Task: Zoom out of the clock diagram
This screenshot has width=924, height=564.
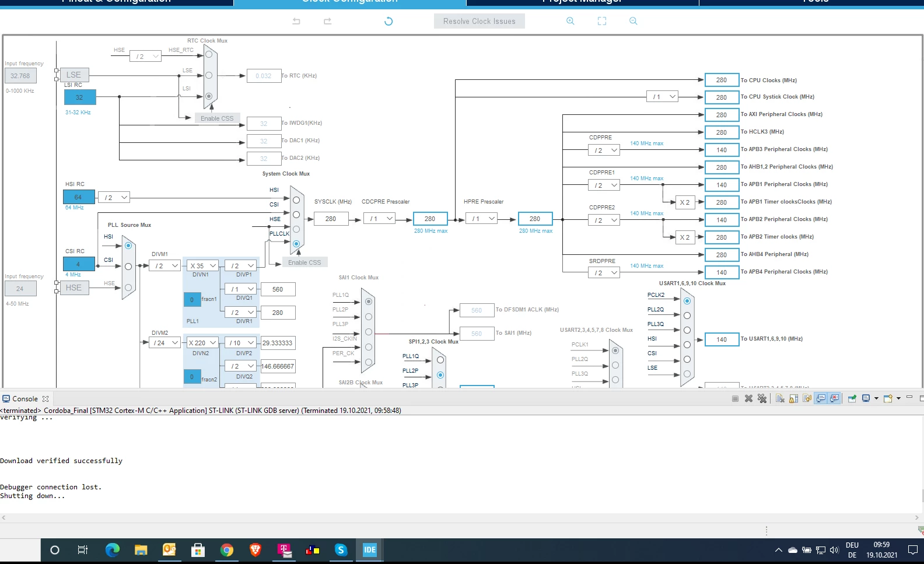Action: (633, 21)
